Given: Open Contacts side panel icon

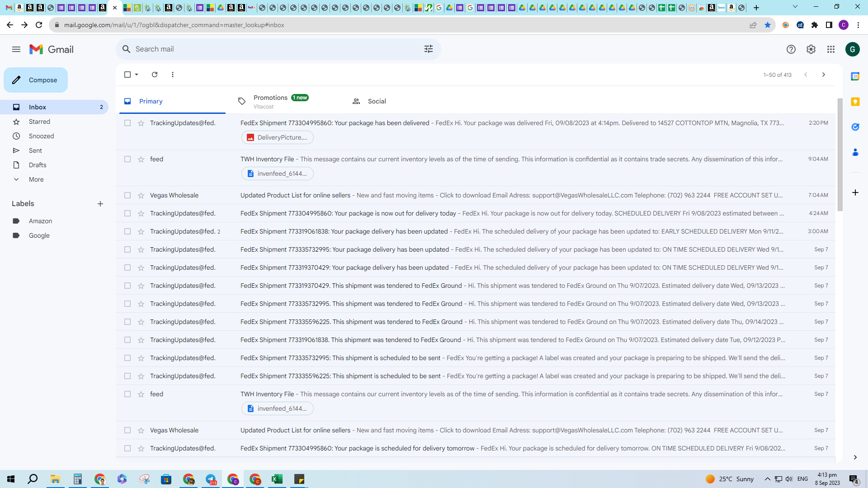Looking at the screenshot, I should pyautogui.click(x=855, y=152).
